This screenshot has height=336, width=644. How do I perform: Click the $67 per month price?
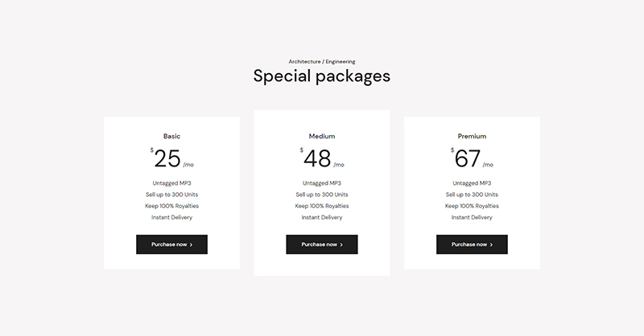[469, 158]
